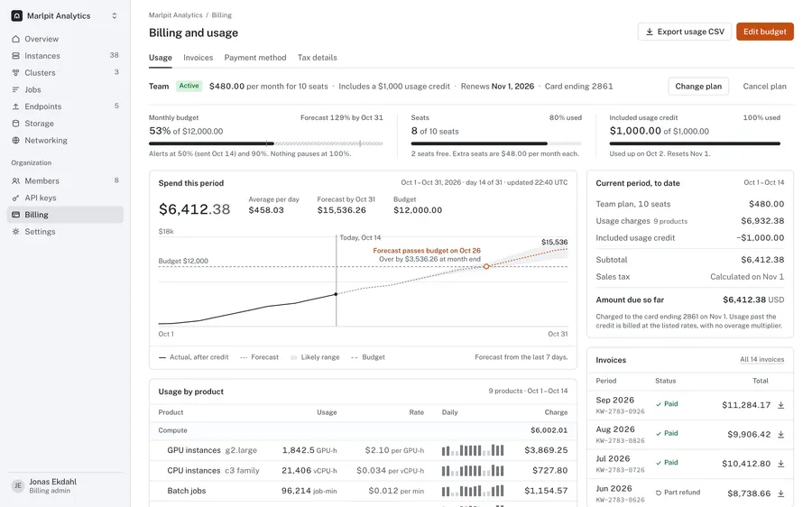The image size is (812, 507).
Task: Click the API keys key icon
Action: point(15,198)
